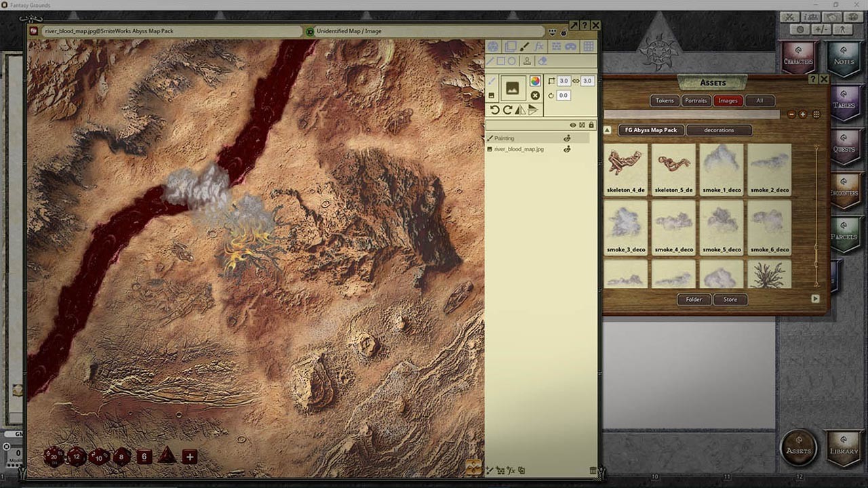
Task: Open the Effects (fx) tools
Action: [540, 45]
